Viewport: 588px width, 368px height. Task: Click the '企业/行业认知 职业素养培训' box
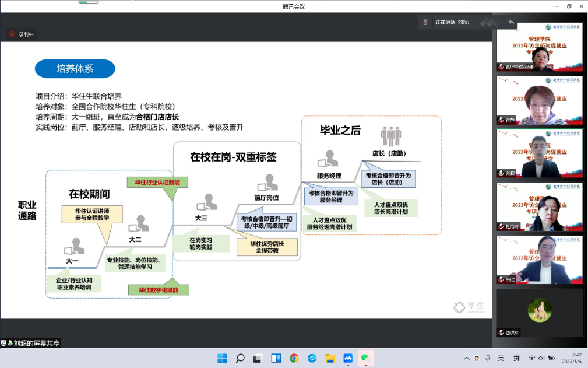click(74, 283)
